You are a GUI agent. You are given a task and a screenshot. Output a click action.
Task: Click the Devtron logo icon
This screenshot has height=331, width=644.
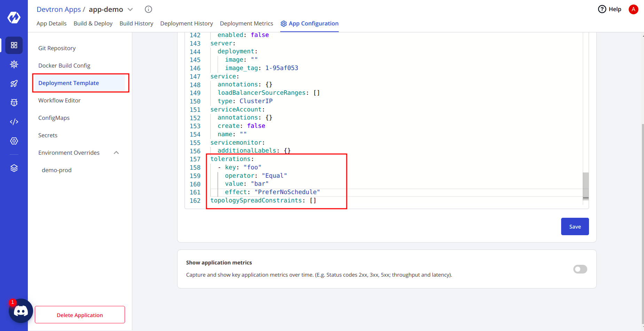[x=14, y=17]
